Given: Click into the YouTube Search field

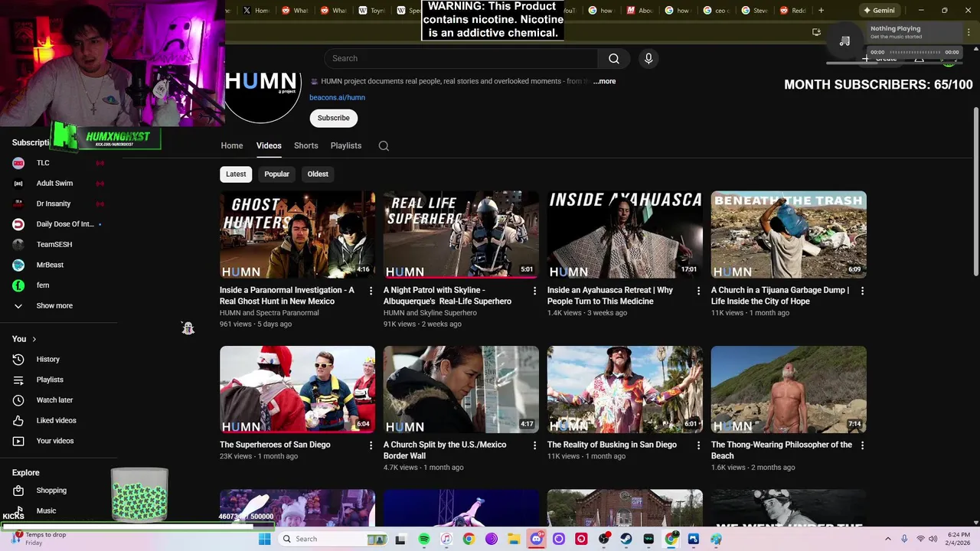Looking at the screenshot, I should click(x=461, y=58).
